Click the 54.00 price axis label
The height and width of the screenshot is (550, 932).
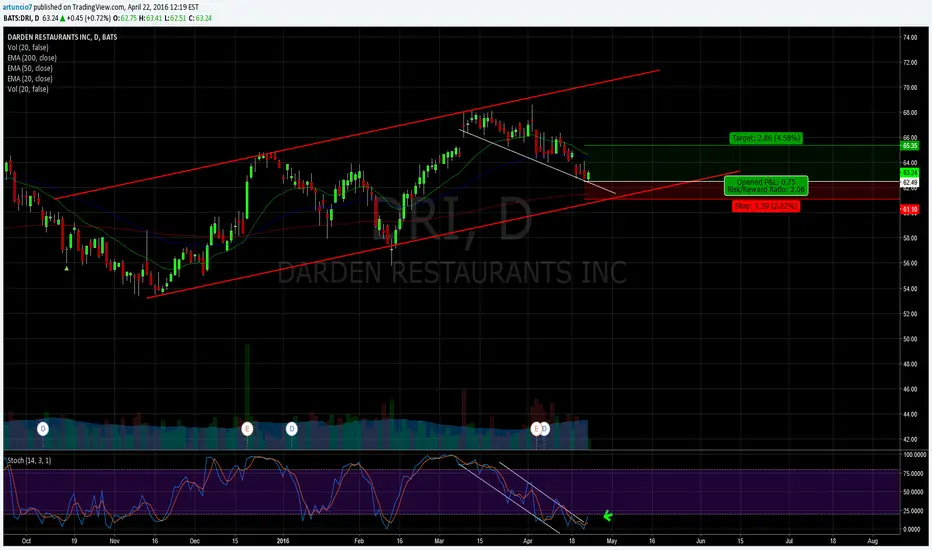[x=910, y=289]
